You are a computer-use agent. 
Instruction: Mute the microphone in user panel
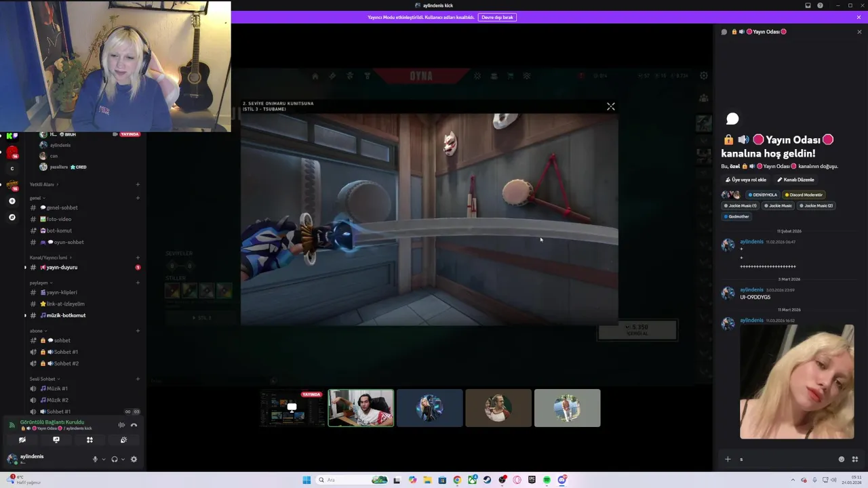coord(95,460)
